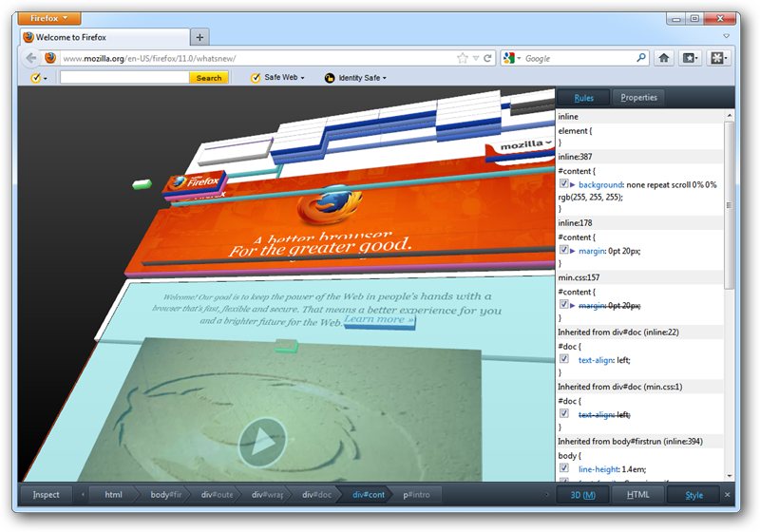Click the yellow Search button
The width and height of the screenshot is (760, 532).
point(209,78)
